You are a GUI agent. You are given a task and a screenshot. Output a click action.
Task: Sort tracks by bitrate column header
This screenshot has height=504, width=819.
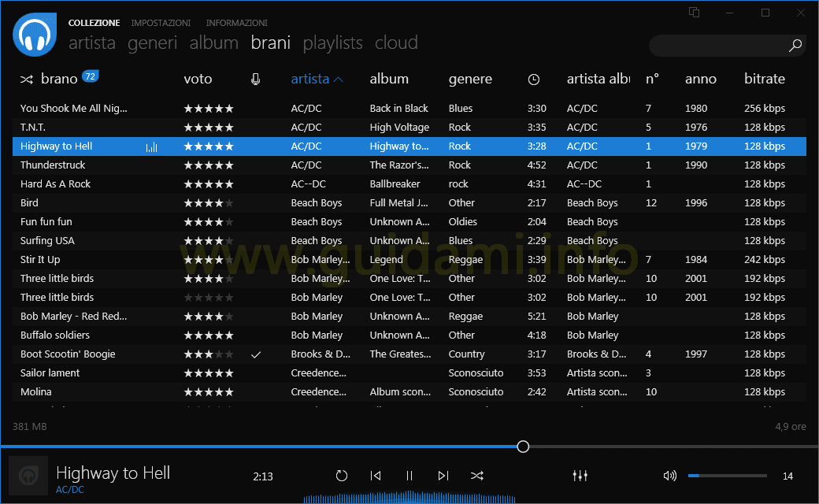point(765,79)
